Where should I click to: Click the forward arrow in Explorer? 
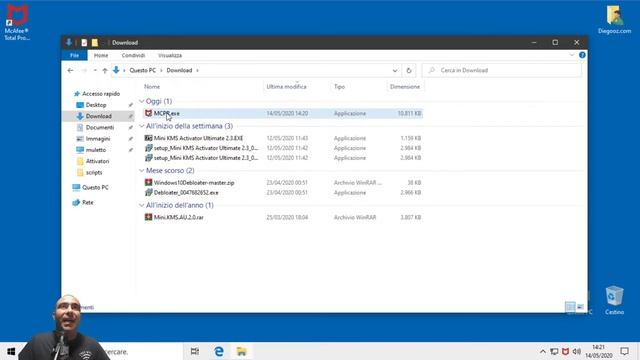tap(84, 71)
